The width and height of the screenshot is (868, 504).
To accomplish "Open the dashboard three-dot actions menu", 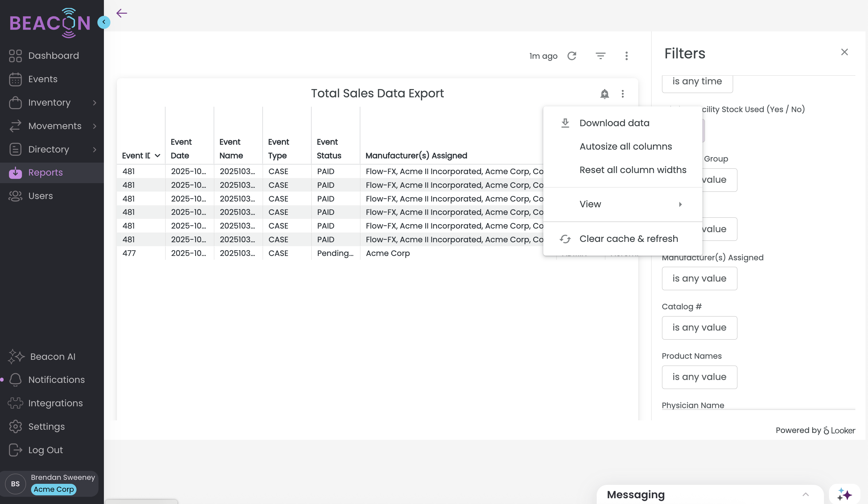I will [x=627, y=56].
